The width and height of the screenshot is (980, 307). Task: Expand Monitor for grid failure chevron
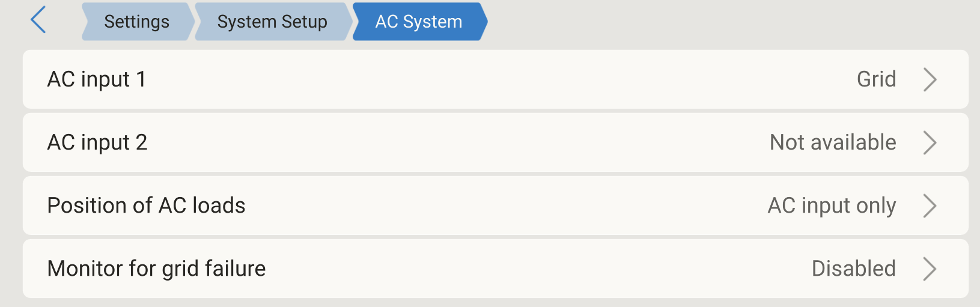click(930, 269)
